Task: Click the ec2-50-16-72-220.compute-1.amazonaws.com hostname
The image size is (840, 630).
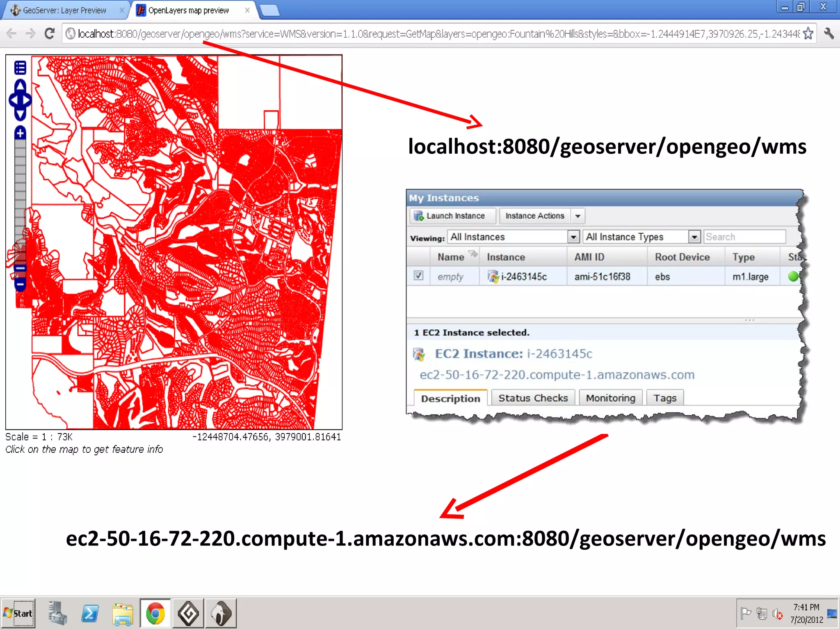Action: pos(557,375)
